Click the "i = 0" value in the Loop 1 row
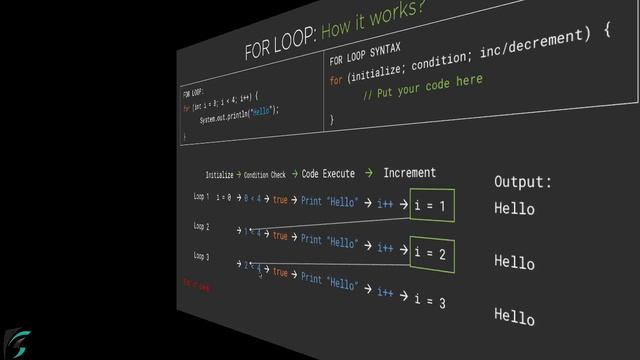640x360 pixels. click(224, 198)
